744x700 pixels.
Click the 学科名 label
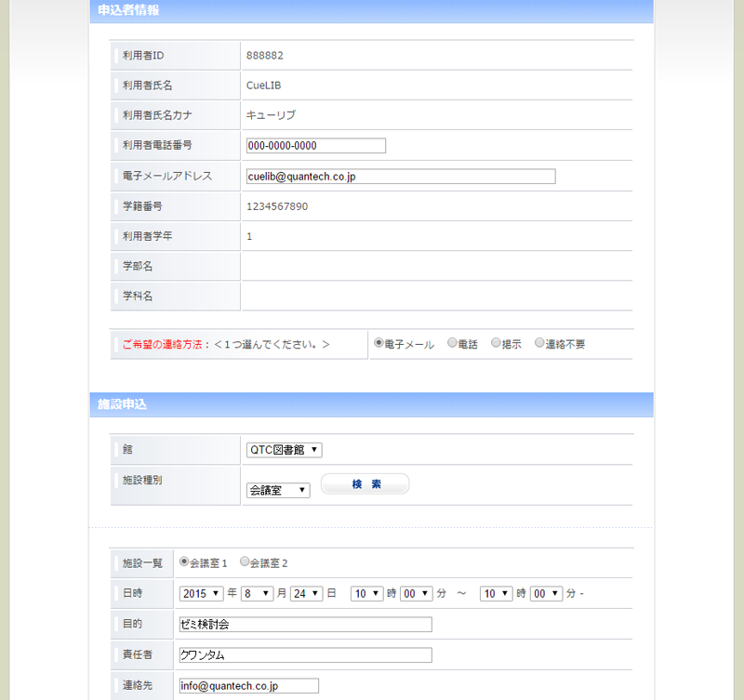point(138,296)
